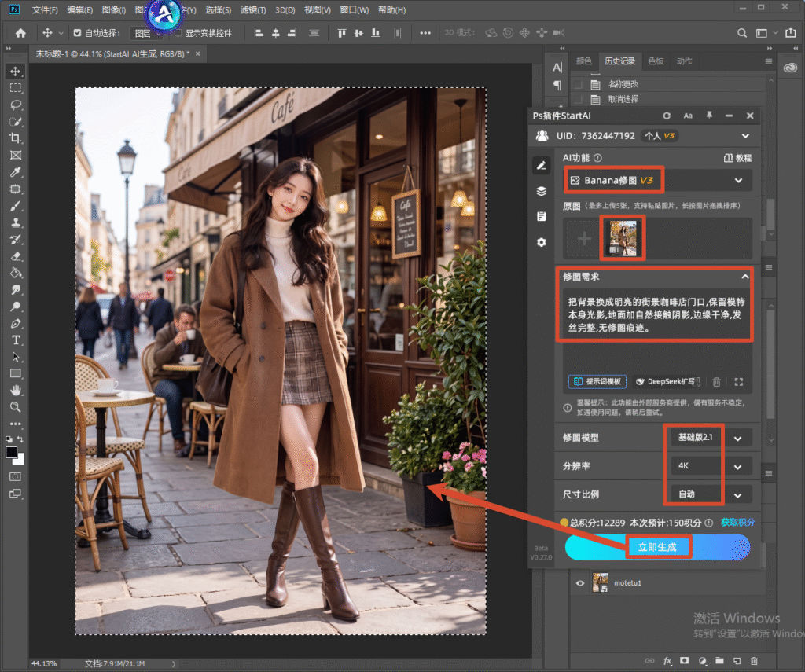Toggle history checkbox beside 名称更改
Viewport: 805px width, 672px height.
(x=578, y=84)
